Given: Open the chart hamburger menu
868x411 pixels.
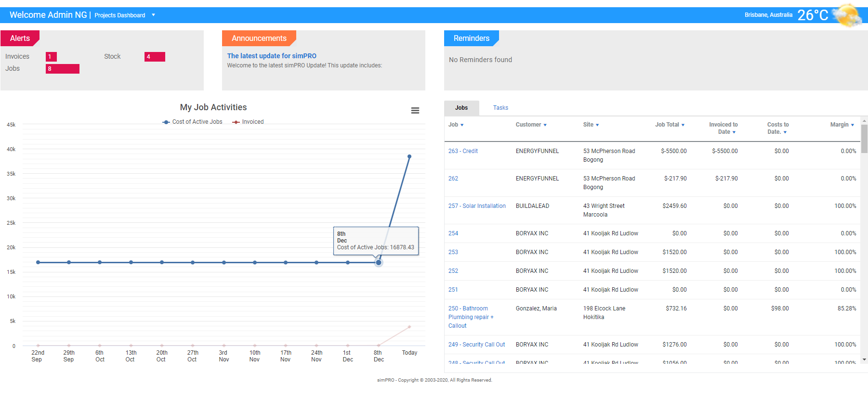Looking at the screenshot, I should [x=415, y=111].
